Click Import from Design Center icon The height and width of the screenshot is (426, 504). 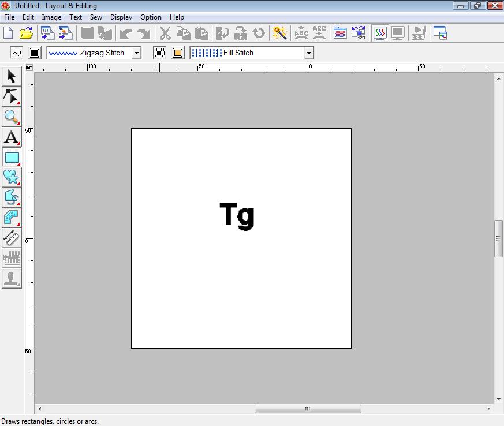pos(47,33)
